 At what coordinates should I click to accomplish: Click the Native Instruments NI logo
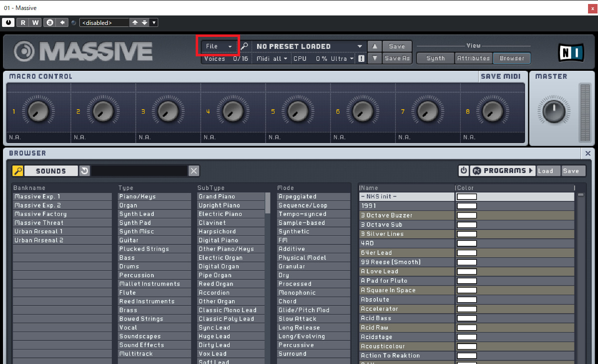pos(571,52)
